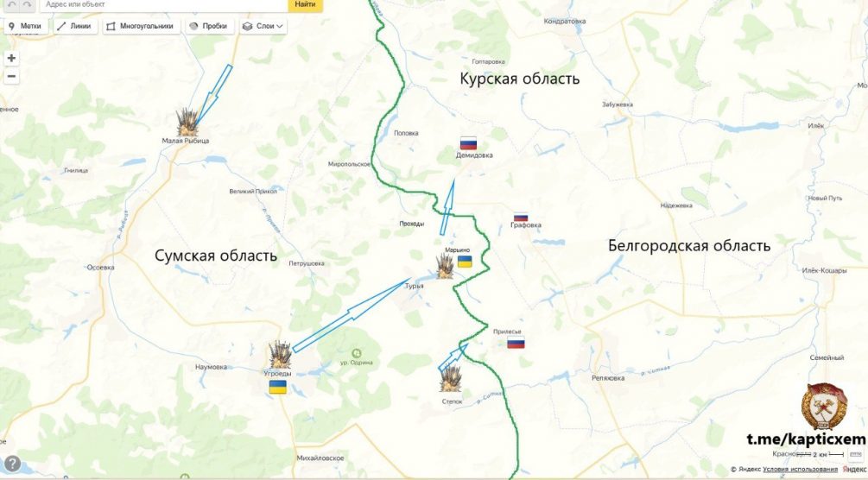Toggle the Пробки traffic layer
The image size is (868, 480).
click(x=209, y=26)
